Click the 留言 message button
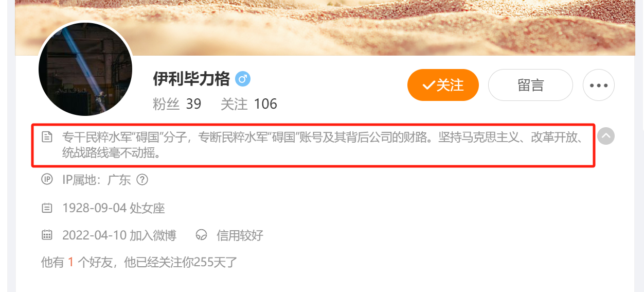The height and width of the screenshot is (292, 644). [x=530, y=85]
